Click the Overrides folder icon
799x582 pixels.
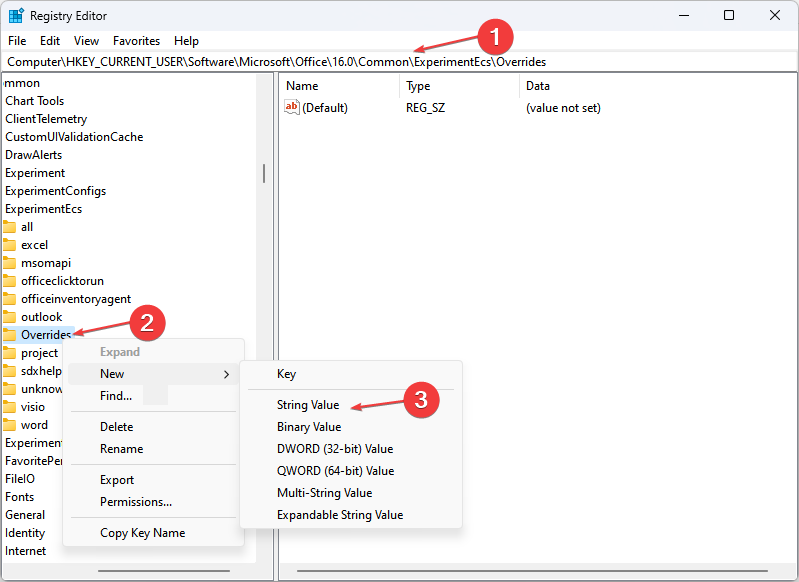click(x=9, y=335)
